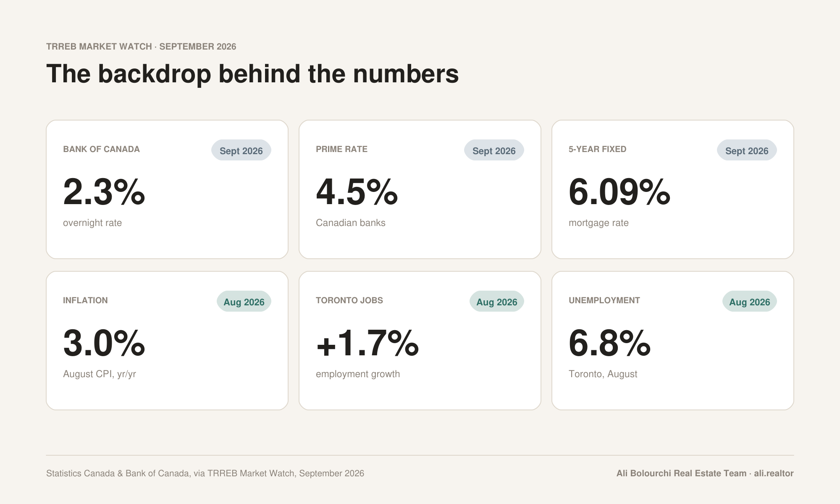Click the Aug 2026 badge on Unemployment card
The image size is (840, 504).
[750, 301]
